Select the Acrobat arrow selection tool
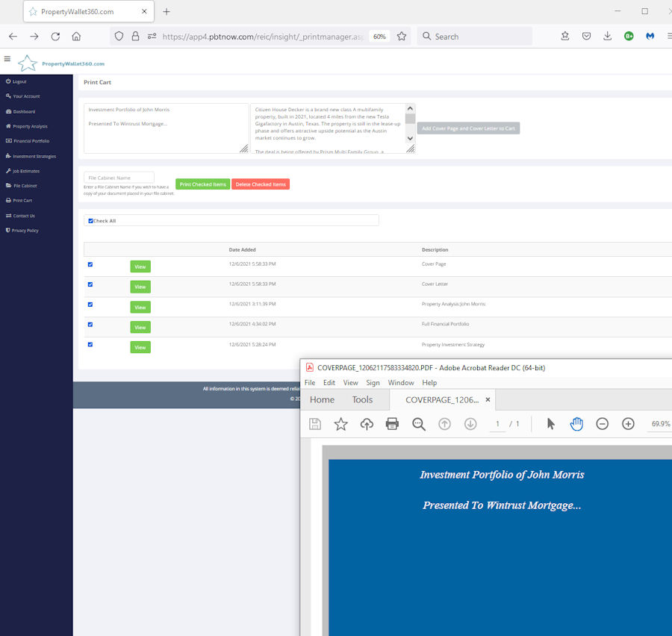 551,424
